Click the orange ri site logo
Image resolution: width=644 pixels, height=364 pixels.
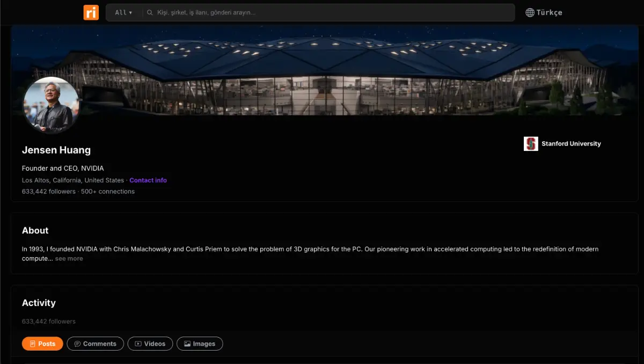pos(91,12)
